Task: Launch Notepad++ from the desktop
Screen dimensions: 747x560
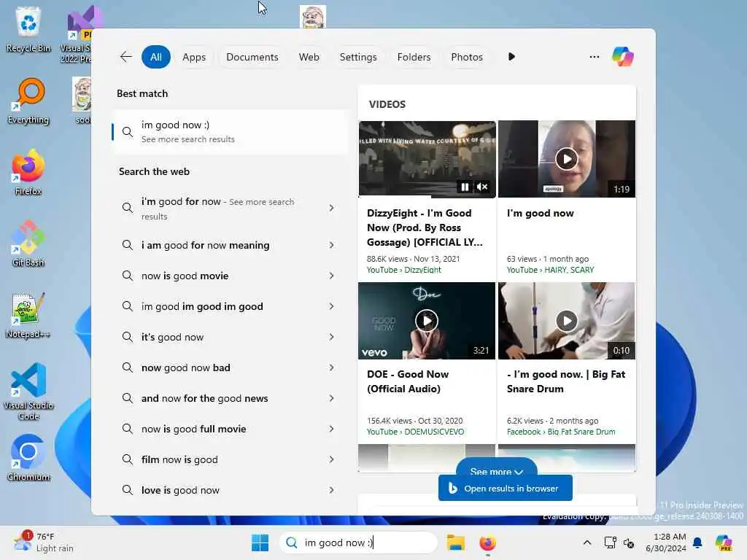Action: [28, 315]
